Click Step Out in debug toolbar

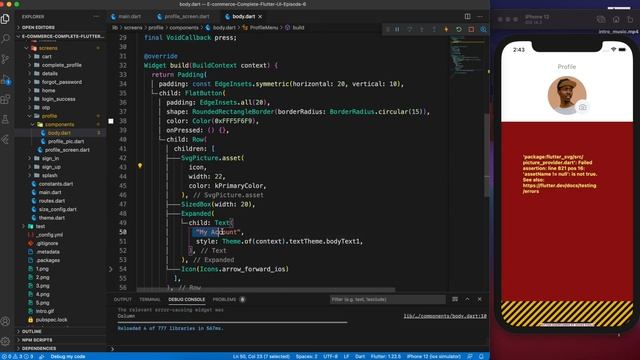[x=434, y=29]
